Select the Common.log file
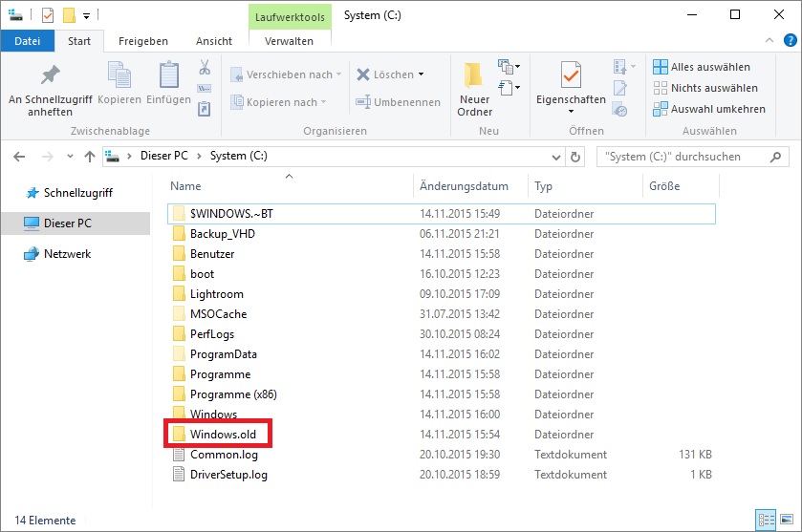This screenshot has height=532, width=802. click(x=441, y=455)
